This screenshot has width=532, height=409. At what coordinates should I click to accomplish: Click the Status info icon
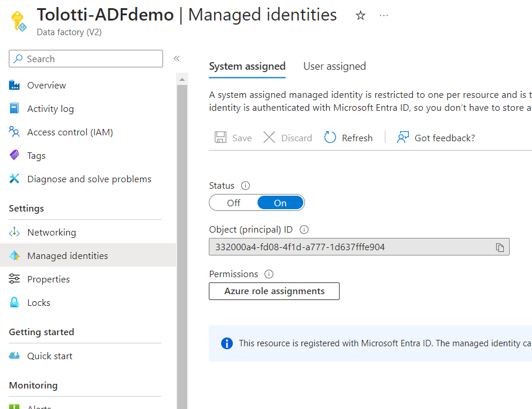(245, 186)
